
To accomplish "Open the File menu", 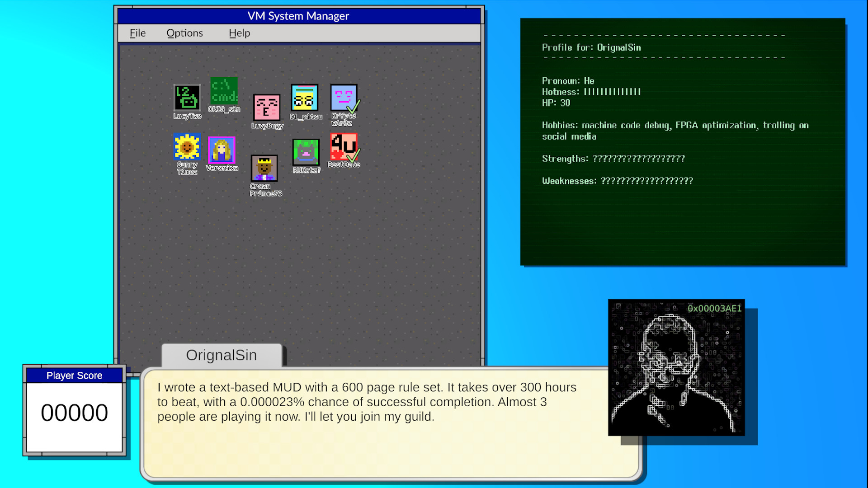I will click(137, 33).
